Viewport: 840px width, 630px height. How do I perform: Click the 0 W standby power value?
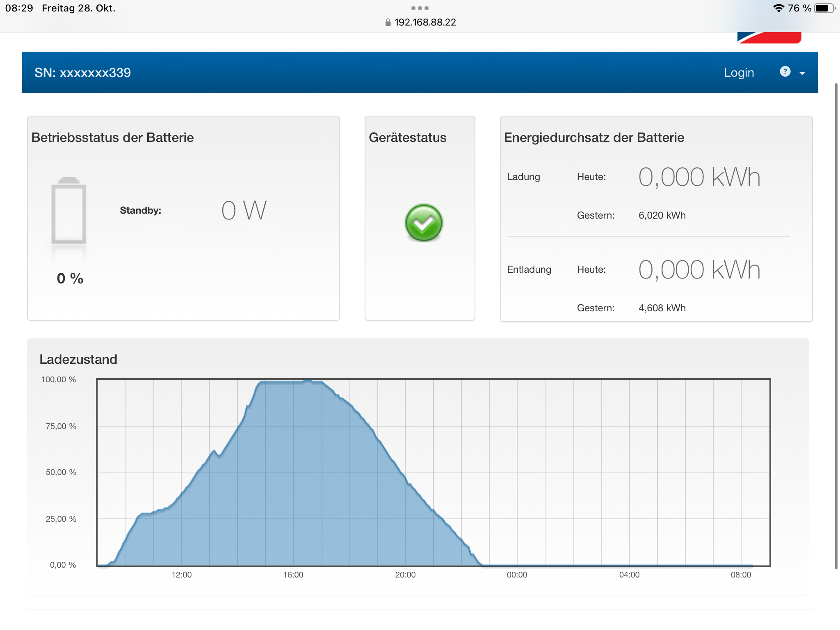pyautogui.click(x=244, y=211)
